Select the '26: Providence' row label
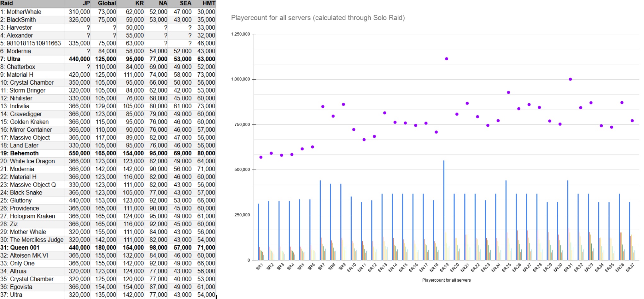The height and width of the screenshot is (299, 644). 20,208
